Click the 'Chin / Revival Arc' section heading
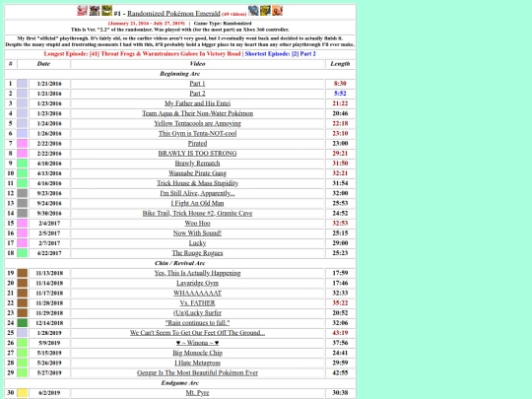532x399 pixels. point(180,263)
